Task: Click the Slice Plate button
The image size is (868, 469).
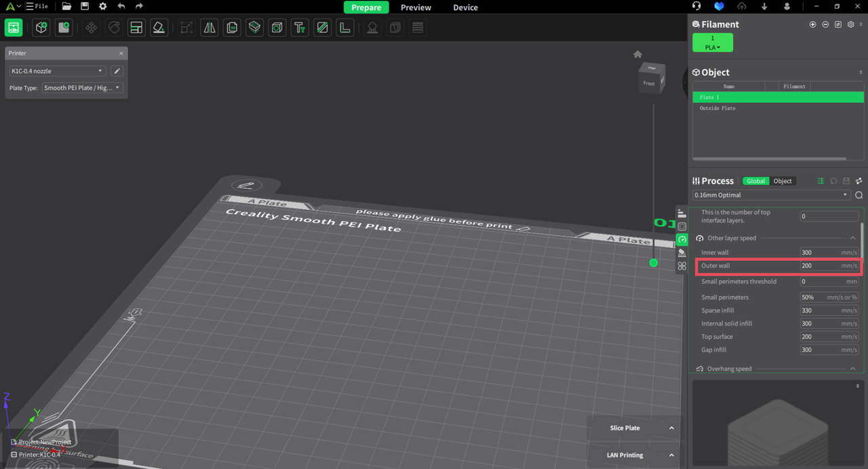Action: pos(625,428)
